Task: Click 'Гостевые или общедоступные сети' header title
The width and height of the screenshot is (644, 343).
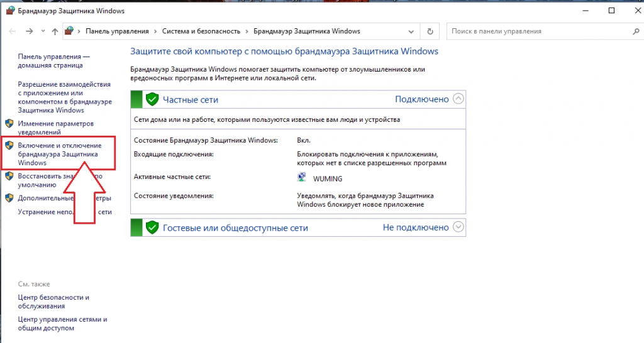Action: [x=235, y=227]
